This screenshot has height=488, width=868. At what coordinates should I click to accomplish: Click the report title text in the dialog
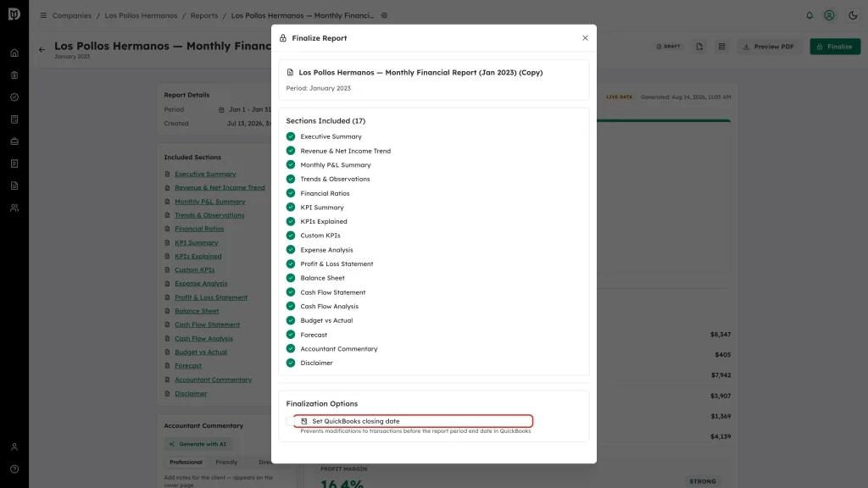420,73
